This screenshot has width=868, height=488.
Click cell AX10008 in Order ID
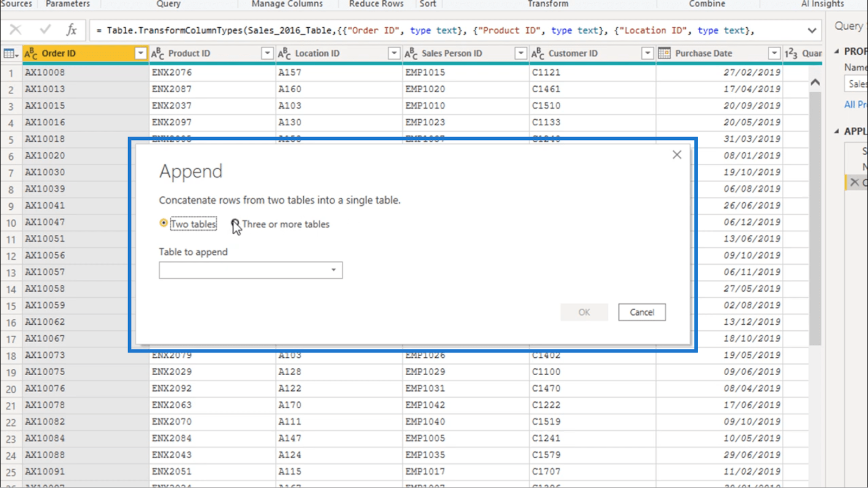(85, 72)
